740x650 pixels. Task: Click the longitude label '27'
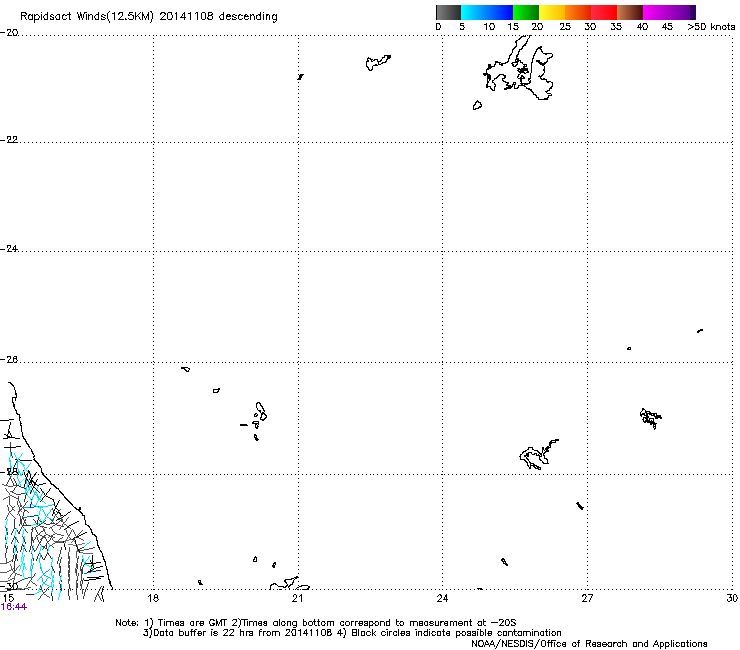coord(587,598)
